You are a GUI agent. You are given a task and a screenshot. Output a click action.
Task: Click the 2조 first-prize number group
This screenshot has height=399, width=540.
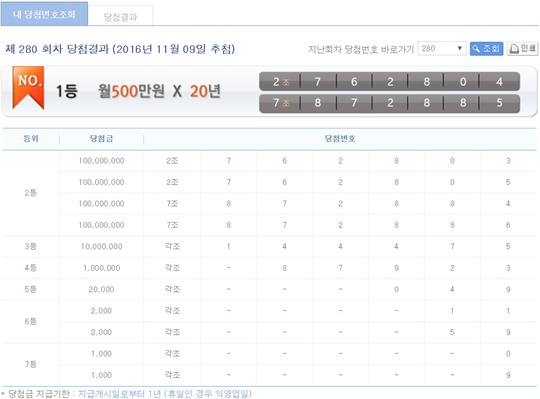coord(390,81)
